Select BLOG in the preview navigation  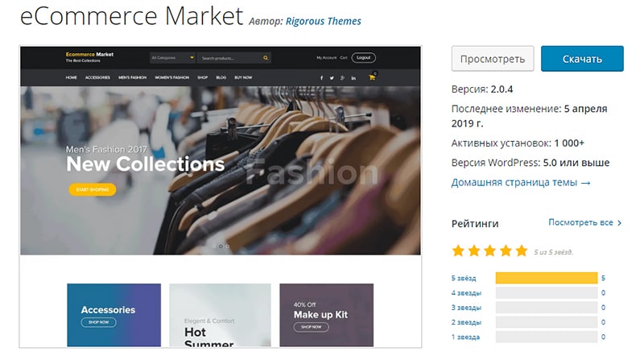point(221,77)
